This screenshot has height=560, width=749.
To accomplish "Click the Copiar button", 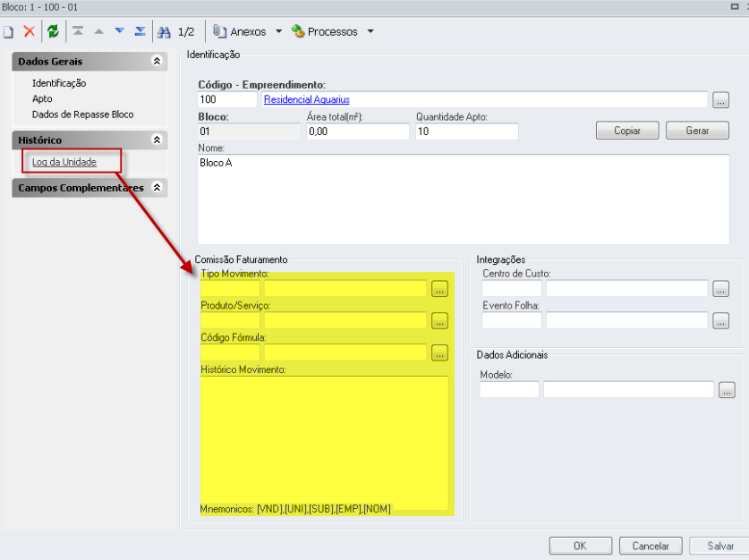I will point(627,131).
